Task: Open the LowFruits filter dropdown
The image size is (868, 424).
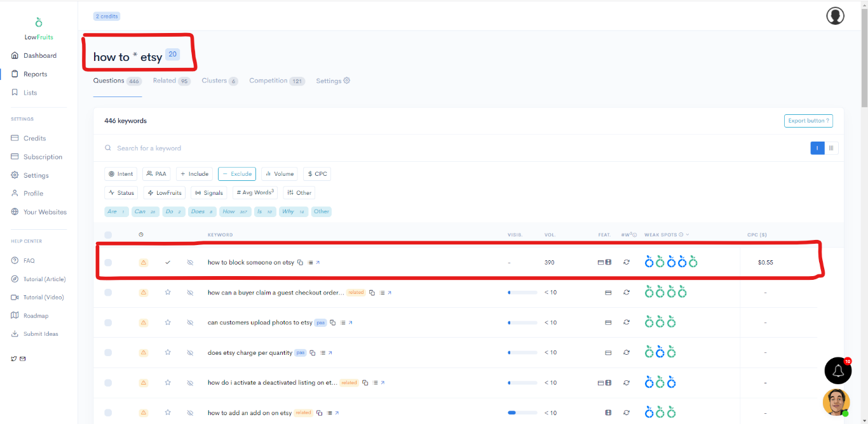Action: pos(165,193)
